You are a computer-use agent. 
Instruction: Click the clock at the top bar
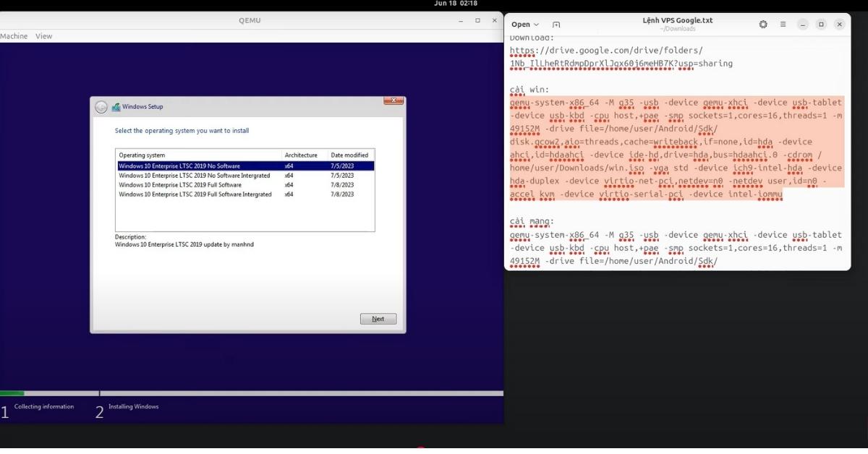point(455,4)
